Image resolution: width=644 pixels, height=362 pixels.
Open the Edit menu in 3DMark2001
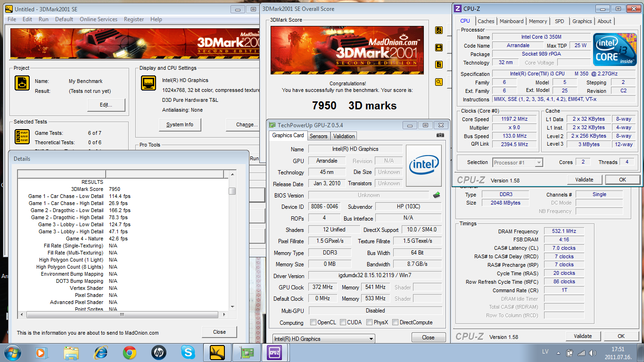[27, 19]
